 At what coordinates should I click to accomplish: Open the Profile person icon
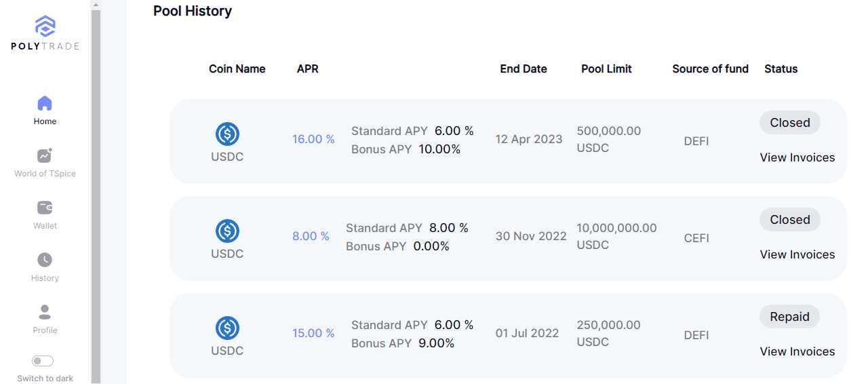[x=45, y=312]
